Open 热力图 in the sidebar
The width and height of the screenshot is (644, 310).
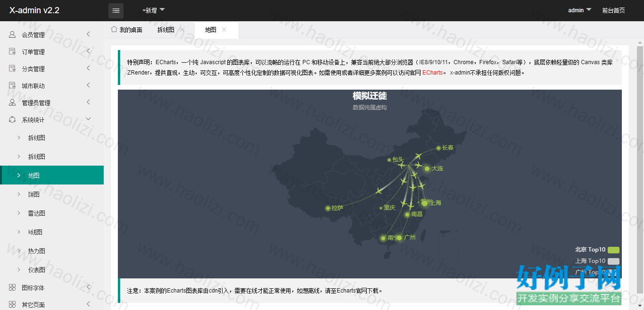pyautogui.click(x=52, y=251)
